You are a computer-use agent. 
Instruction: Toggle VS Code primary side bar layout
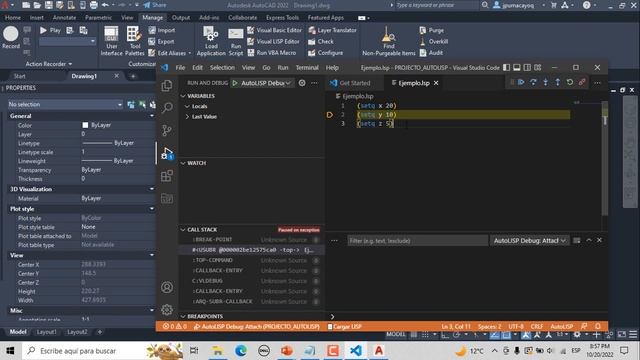tap(507, 67)
